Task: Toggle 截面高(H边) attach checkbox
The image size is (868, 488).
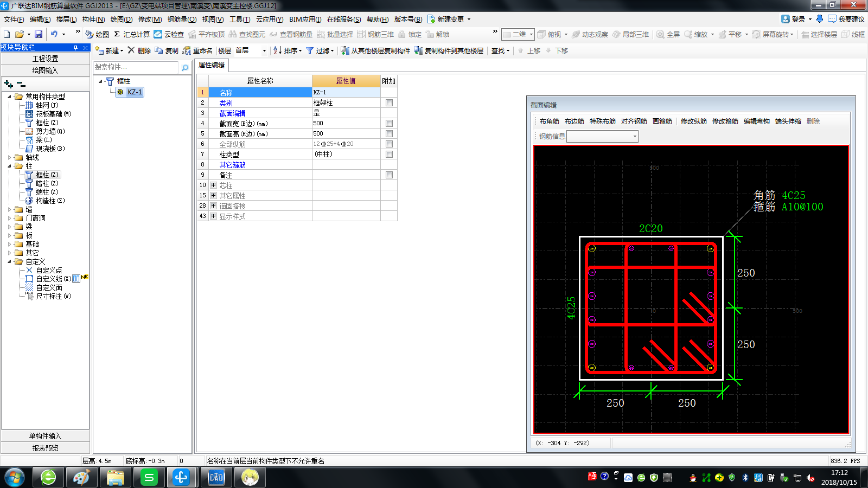Action: (389, 133)
